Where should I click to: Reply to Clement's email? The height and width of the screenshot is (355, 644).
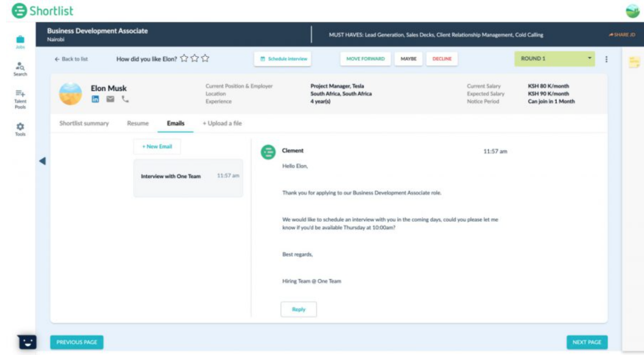click(x=299, y=309)
